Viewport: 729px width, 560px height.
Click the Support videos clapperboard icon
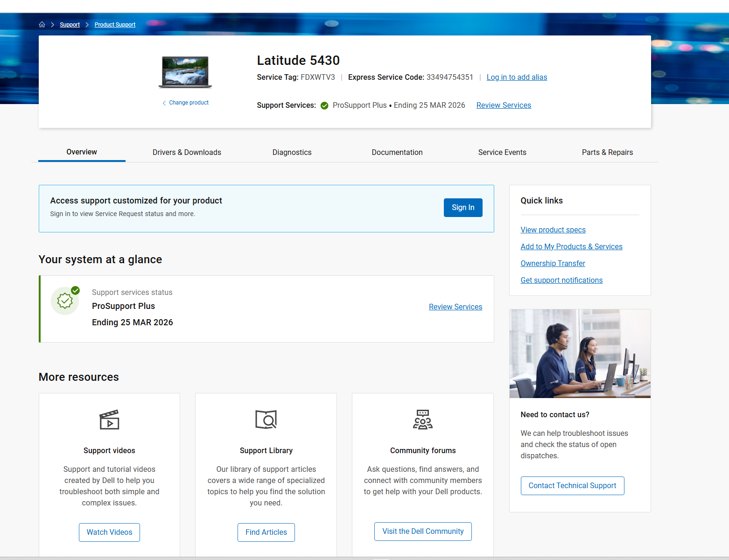[109, 420]
